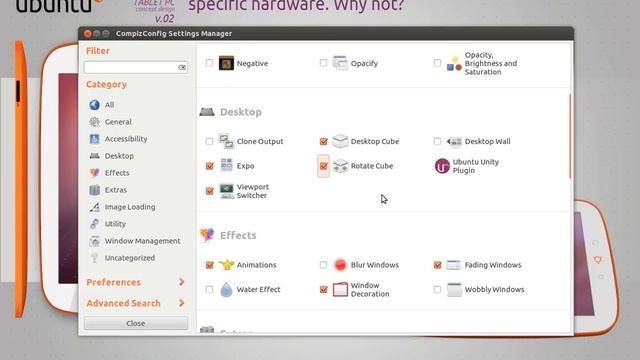Enable the Water Effect checkbox
The image size is (640, 360).
point(209,289)
